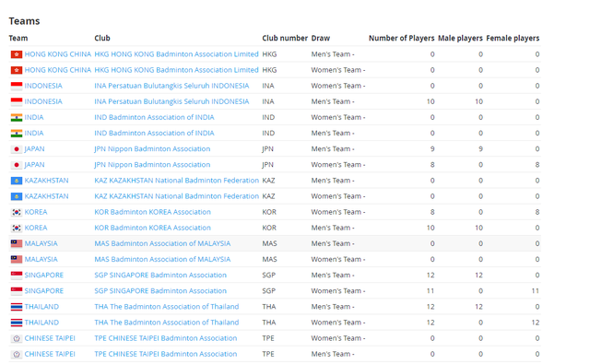Click the Kazakhstan flag in the Women's Team row

(17, 196)
